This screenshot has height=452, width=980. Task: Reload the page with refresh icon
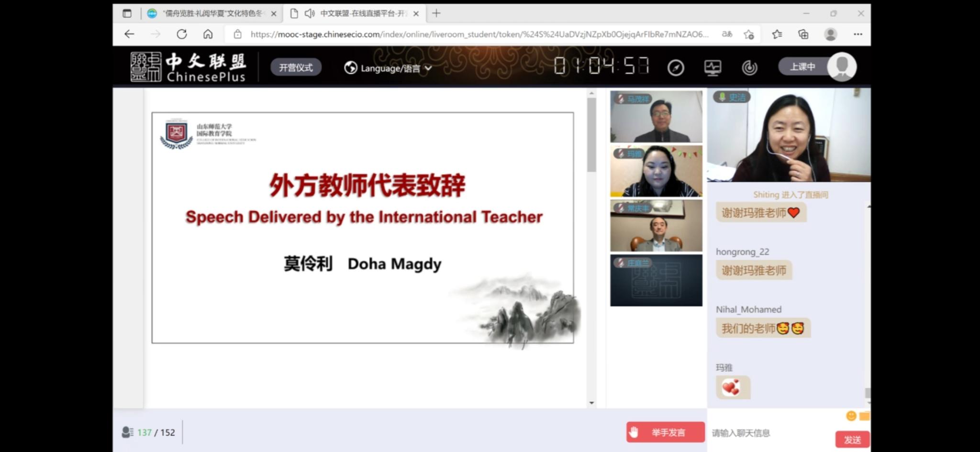coord(181,34)
